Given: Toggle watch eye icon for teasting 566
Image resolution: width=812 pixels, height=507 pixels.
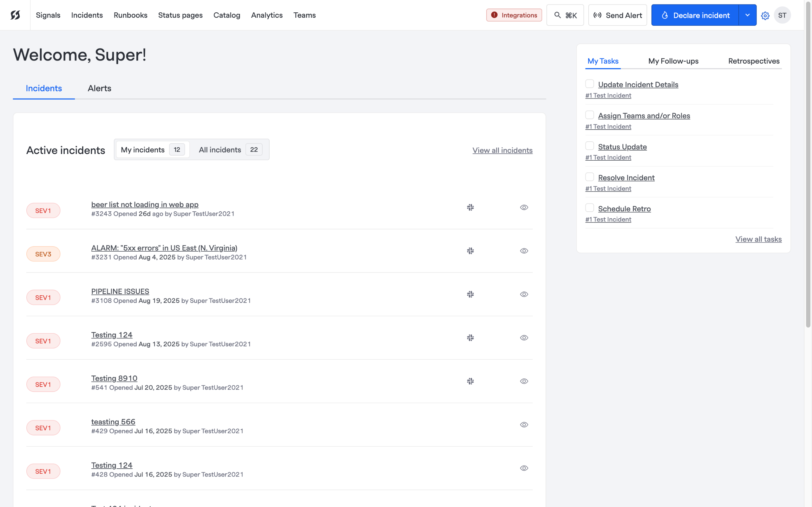Looking at the screenshot, I should coord(524,425).
